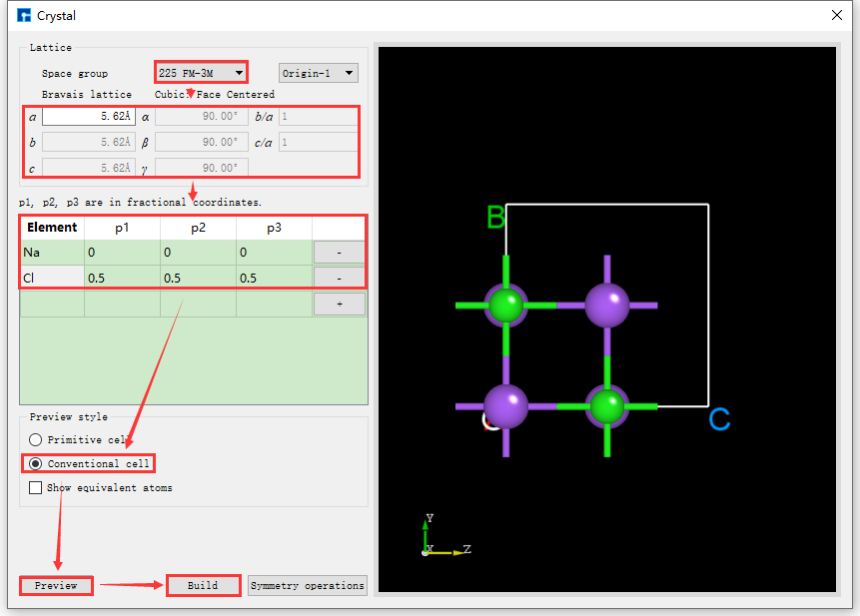Remove the Cl element row with minus button
The height and width of the screenshot is (616, 860).
(x=339, y=278)
